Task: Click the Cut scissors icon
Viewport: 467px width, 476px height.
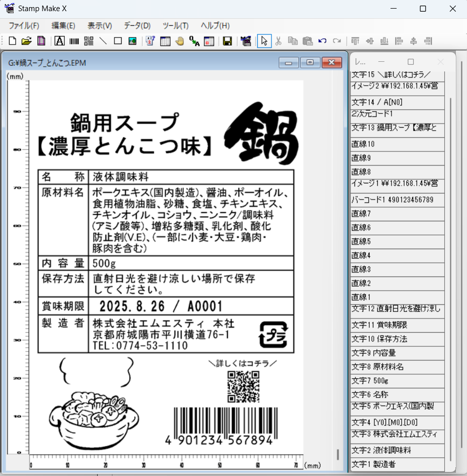Action: [278, 41]
